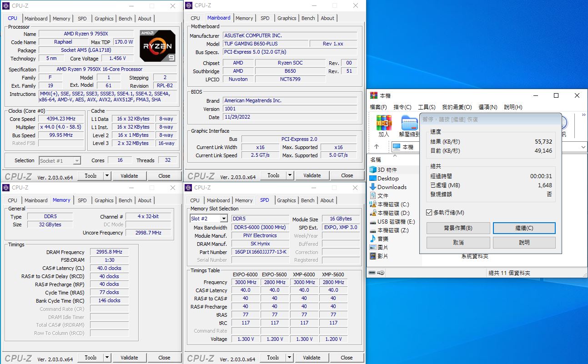Viewport: 588px width, 364px height.
Task: Select the 本機磁碟 (D:) drive icon
Action: click(x=373, y=213)
